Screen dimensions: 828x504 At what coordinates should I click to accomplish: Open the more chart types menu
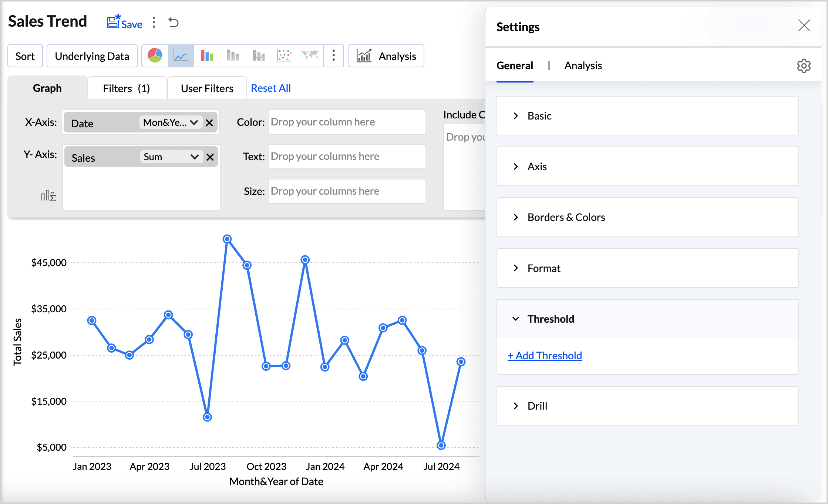tap(334, 56)
